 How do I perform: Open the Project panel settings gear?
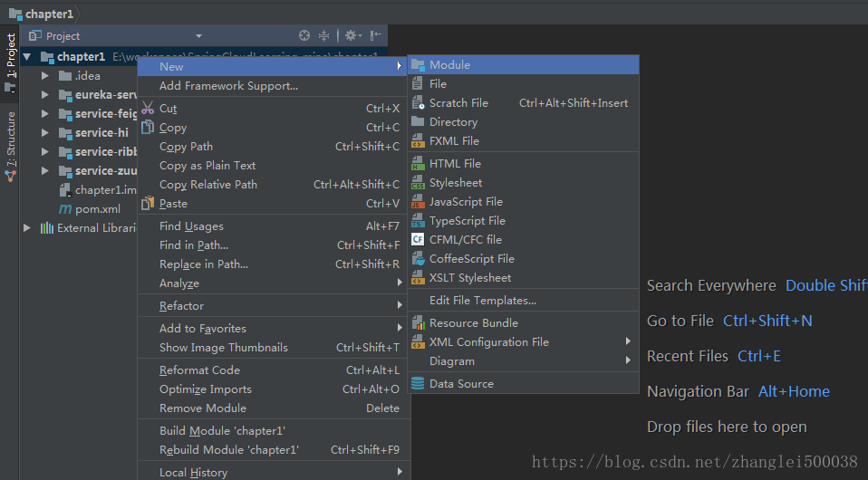click(351, 35)
